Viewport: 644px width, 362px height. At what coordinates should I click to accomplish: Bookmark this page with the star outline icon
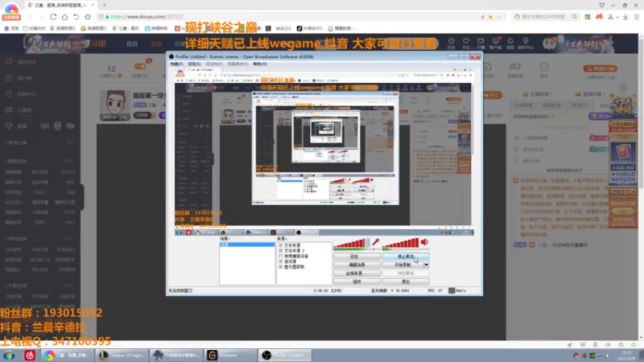[88, 17]
